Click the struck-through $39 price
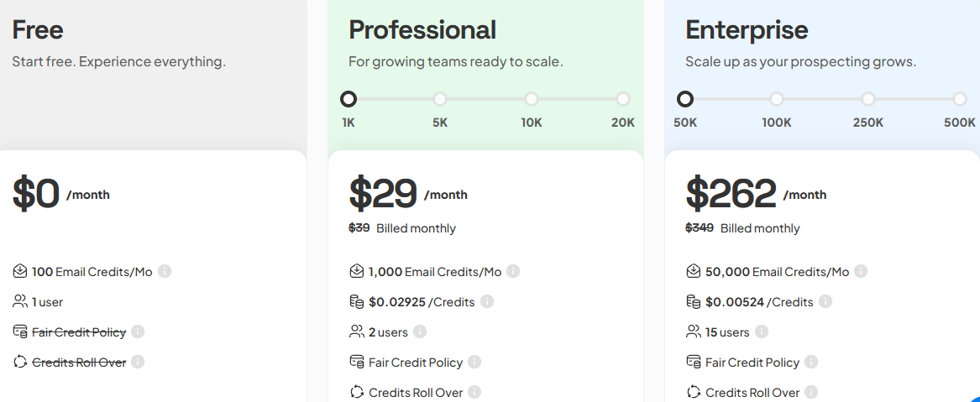Image resolution: width=980 pixels, height=402 pixels. [359, 227]
